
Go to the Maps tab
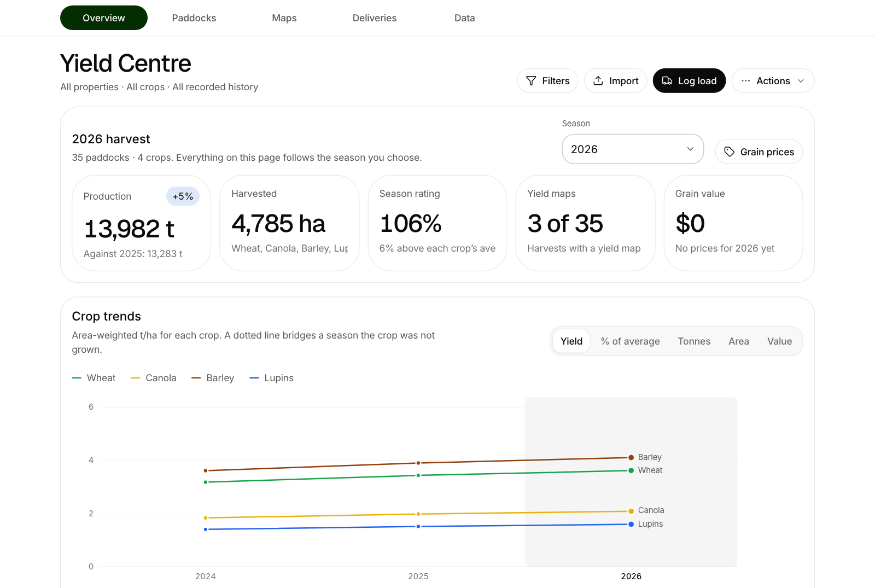point(284,18)
